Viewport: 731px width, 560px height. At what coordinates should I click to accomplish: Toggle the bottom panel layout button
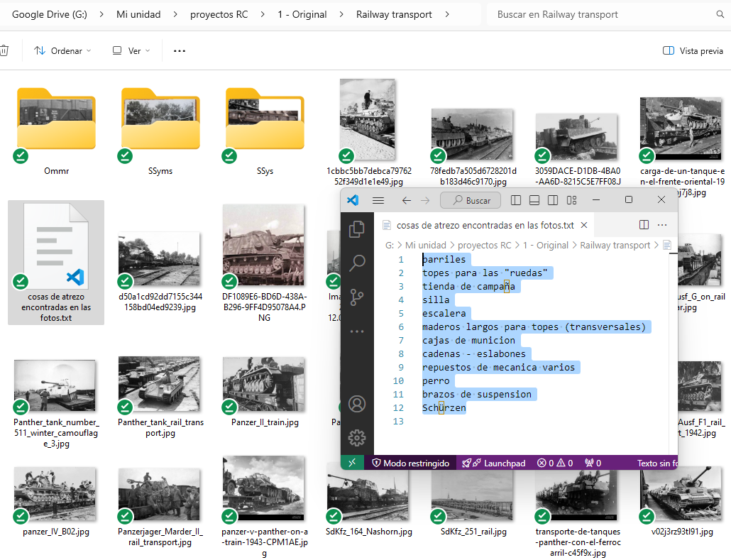pyautogui.click(x=534, y=200)
